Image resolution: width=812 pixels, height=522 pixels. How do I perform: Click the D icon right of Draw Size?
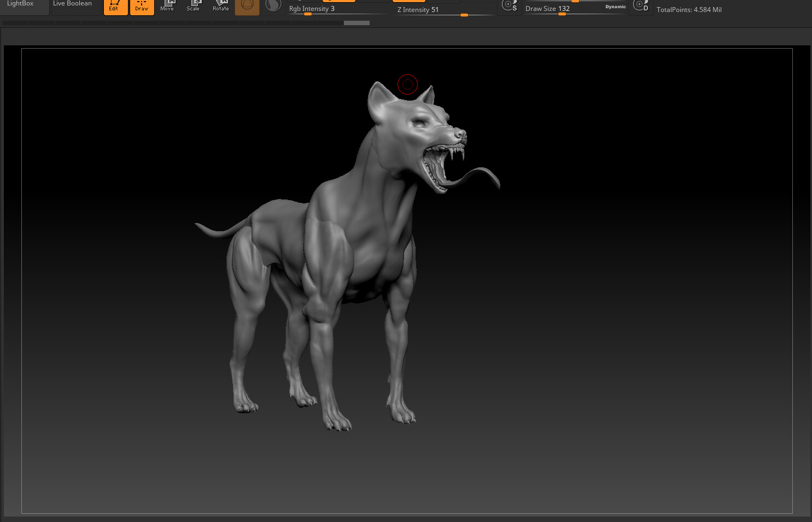coord(640,6)
